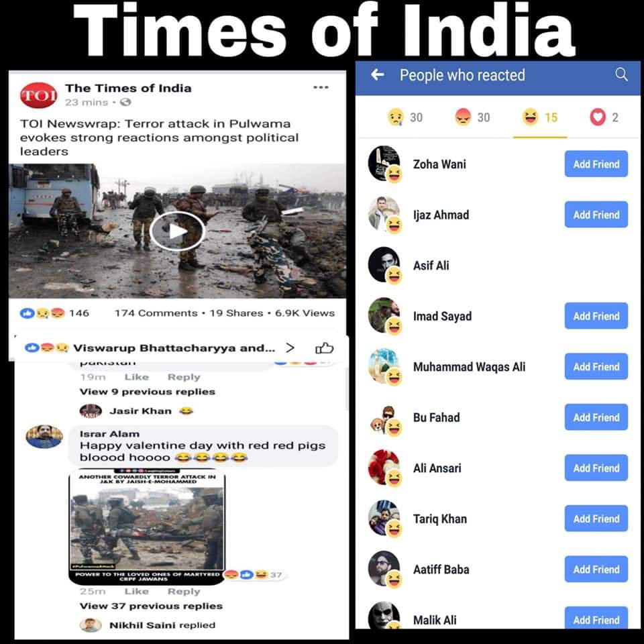Click the reaction emojis next to 146

tap(43, 313)
